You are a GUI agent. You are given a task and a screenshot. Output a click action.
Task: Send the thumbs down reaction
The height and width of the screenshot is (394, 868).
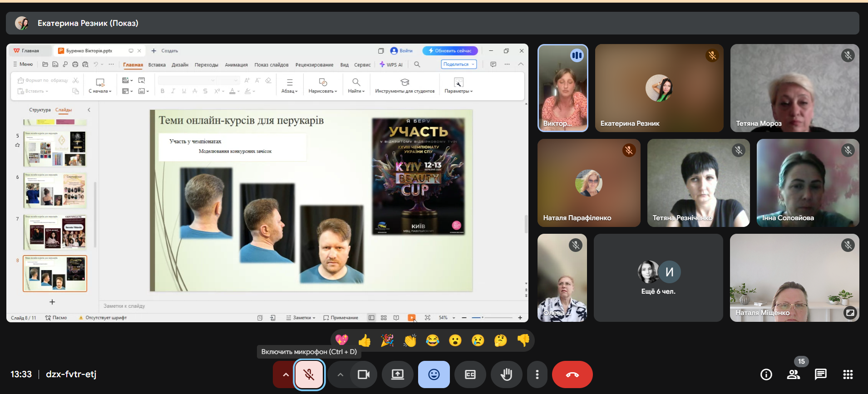(523, 340)
